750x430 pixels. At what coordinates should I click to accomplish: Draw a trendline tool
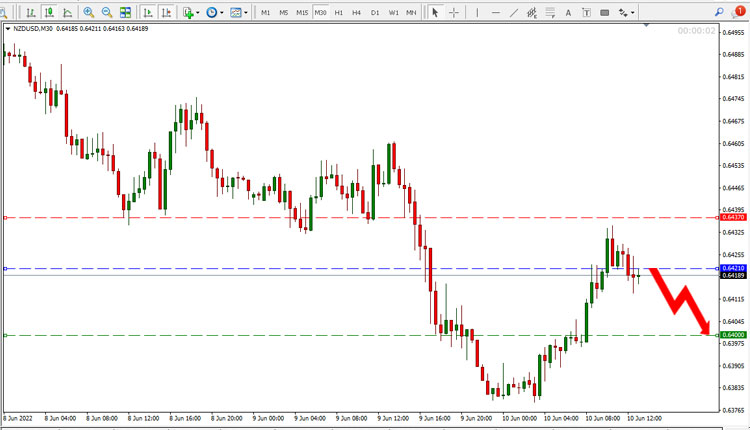(514, 12)
